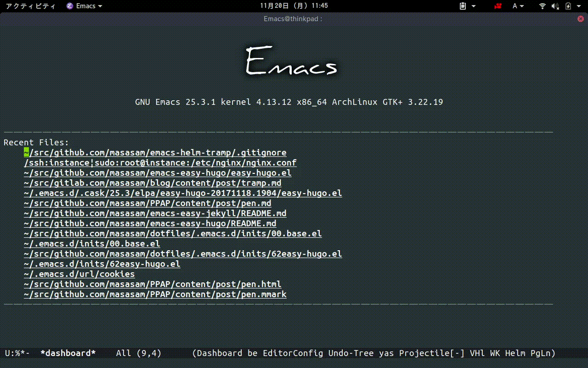
Task: Click 'Helm' minor mode in mode line
Action: 515,353
